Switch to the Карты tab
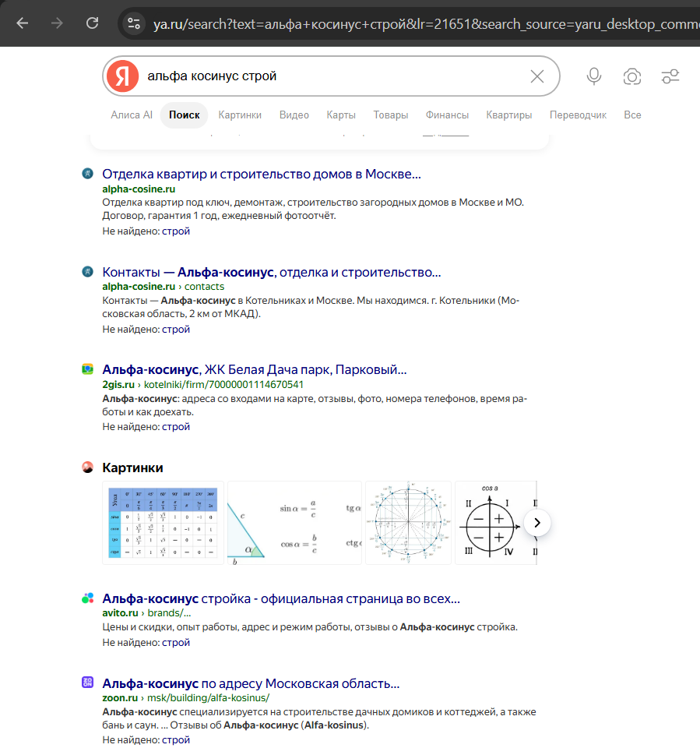This screenshot has width=700, height=755. [341, 115]
